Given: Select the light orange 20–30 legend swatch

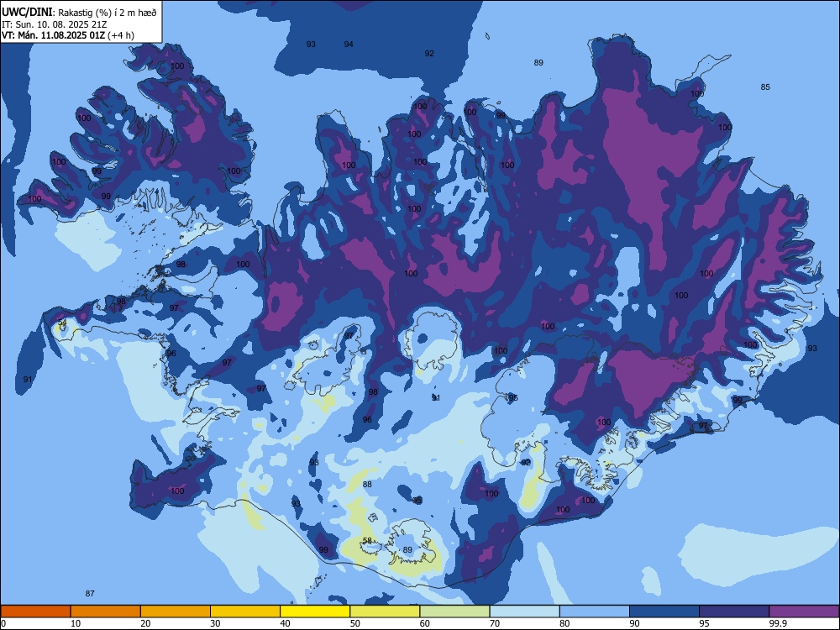Looking at the screenshot, I should point(176,612).
